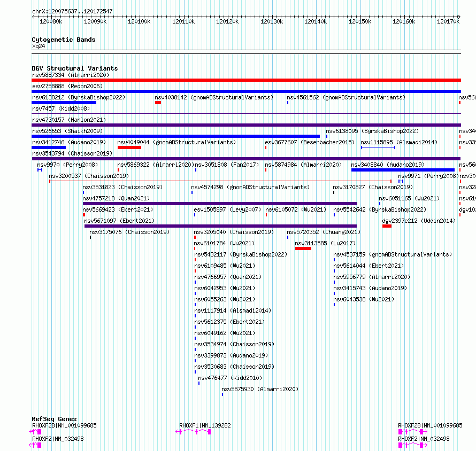Select the purple nsv5671097 (Ebert2021) bar
Screen dimensions: 476x451
220,226
